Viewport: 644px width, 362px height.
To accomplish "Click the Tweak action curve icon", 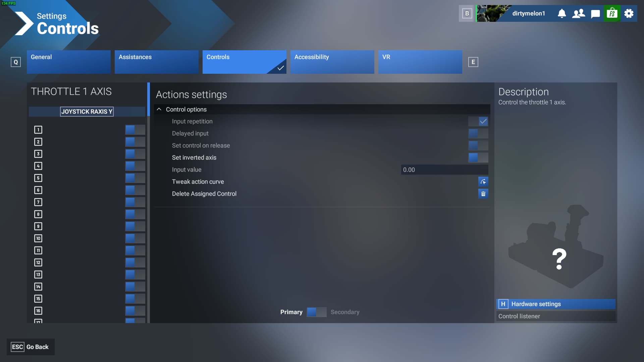I will (483, 182).
